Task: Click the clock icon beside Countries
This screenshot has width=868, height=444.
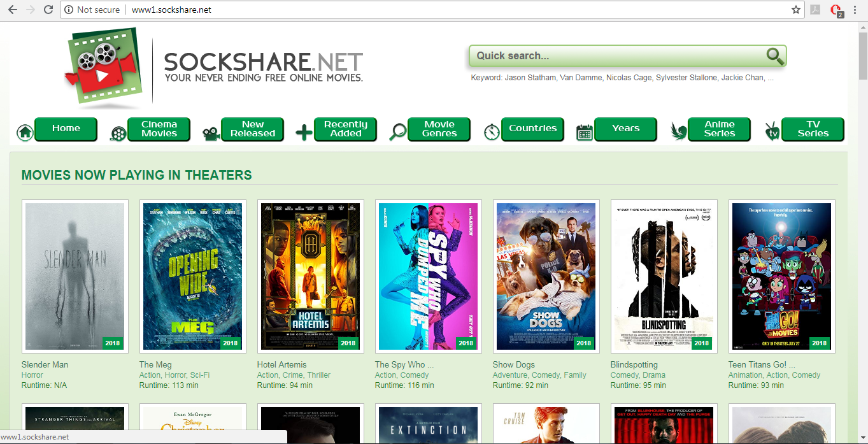Action: pyautogui.click(x=492, y=132)
